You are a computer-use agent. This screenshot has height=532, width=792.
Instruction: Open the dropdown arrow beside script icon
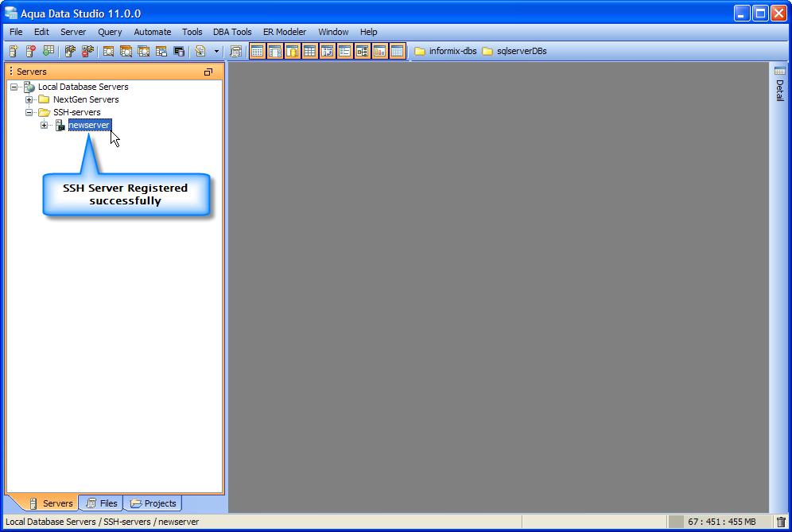pos(216,51)
